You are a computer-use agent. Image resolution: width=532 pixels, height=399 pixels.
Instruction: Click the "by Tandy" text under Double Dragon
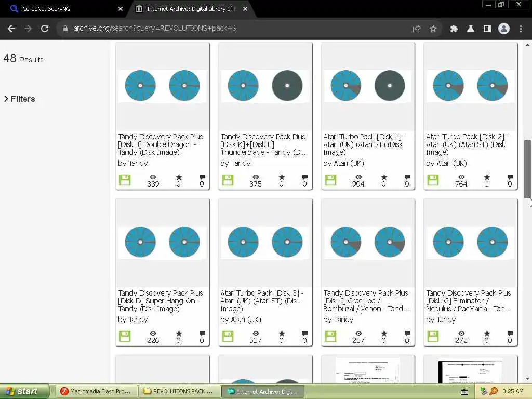click(133, 163)
